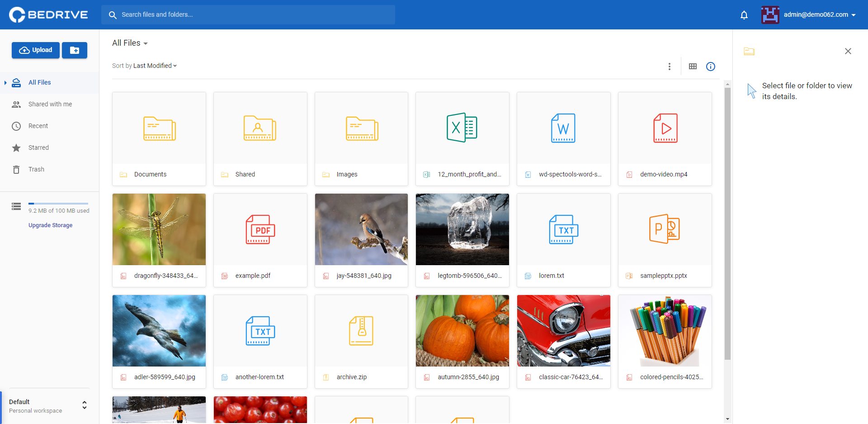This screenshot has height=424, width=868.
Task: Select the example.pdf PDF icon
Action: (260, 229)
